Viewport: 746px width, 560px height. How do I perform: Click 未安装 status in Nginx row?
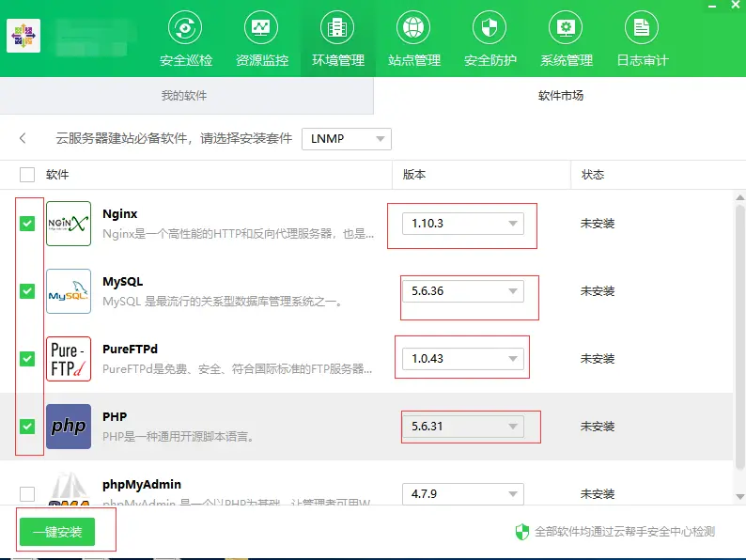[598, 224]
